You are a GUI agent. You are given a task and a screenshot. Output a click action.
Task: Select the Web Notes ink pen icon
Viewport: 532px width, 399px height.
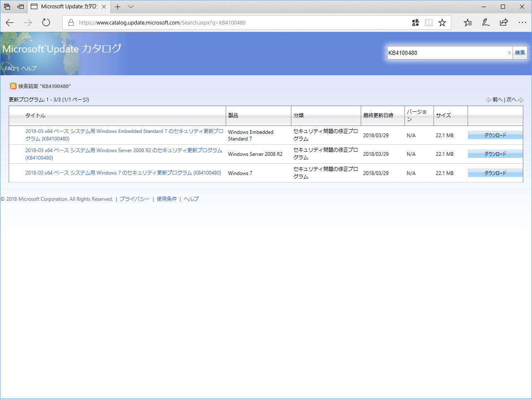485,22
